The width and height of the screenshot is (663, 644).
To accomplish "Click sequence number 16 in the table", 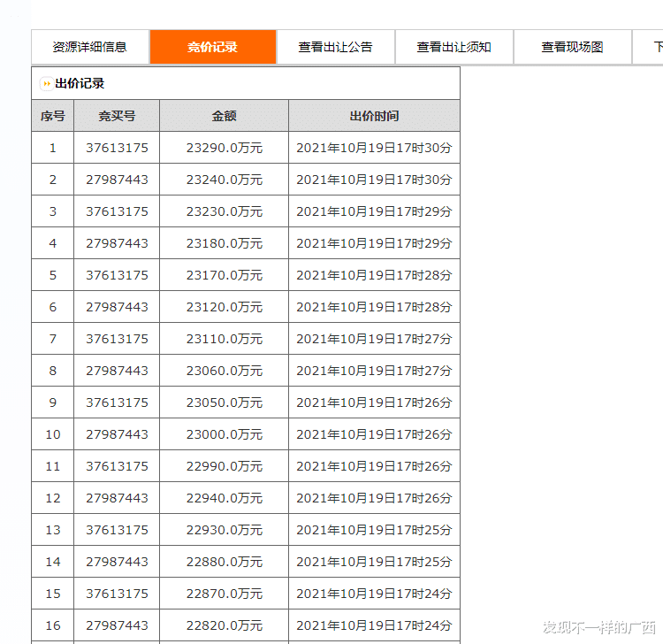I will (x=53, y=625).
